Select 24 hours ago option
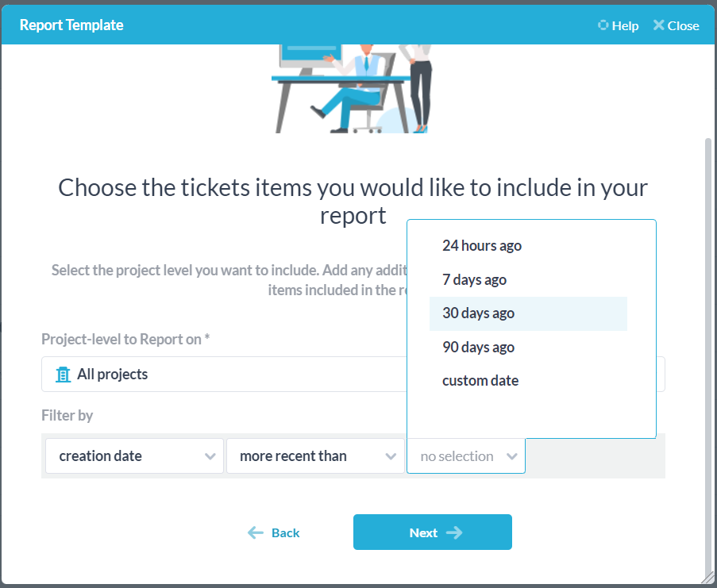 coord(482,246)
